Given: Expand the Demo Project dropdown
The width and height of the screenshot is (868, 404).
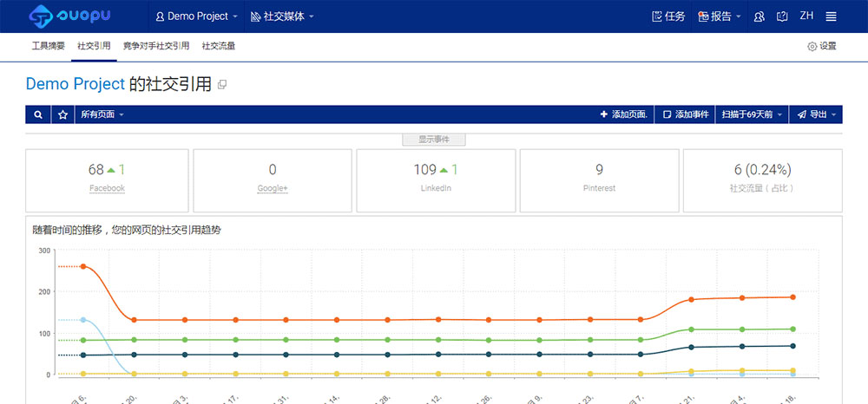Looking at the screenshot, I should 195,16.
